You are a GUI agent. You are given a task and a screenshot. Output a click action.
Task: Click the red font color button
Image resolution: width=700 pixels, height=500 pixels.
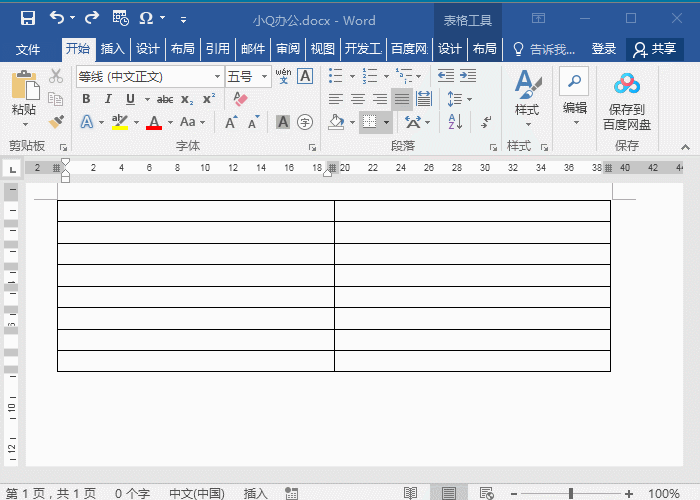154,122
